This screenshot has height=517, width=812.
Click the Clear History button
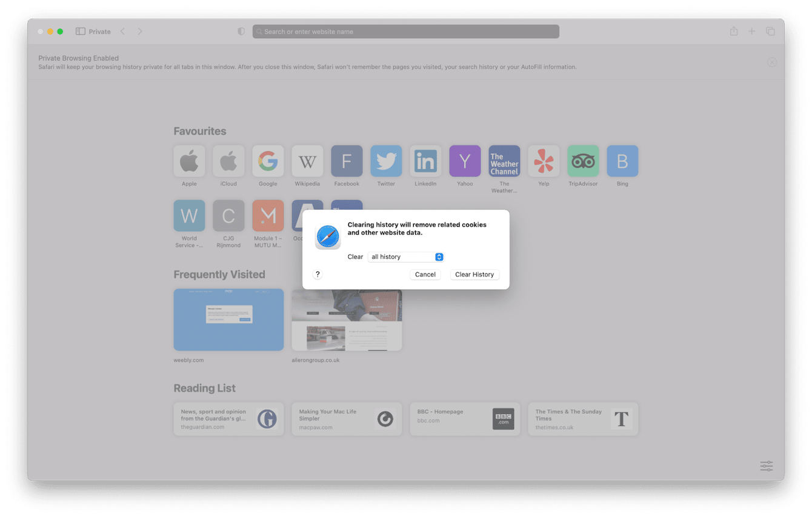coord(474,274)
